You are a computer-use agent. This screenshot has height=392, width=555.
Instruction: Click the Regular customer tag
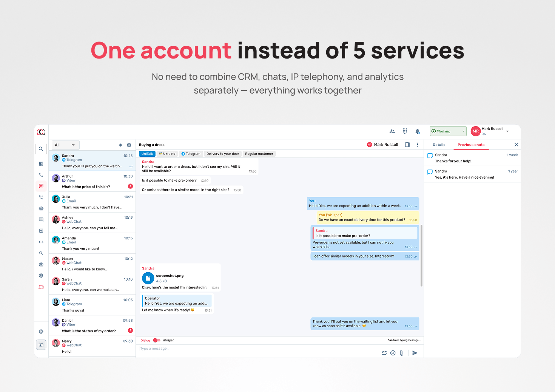[x=259, y=154]
